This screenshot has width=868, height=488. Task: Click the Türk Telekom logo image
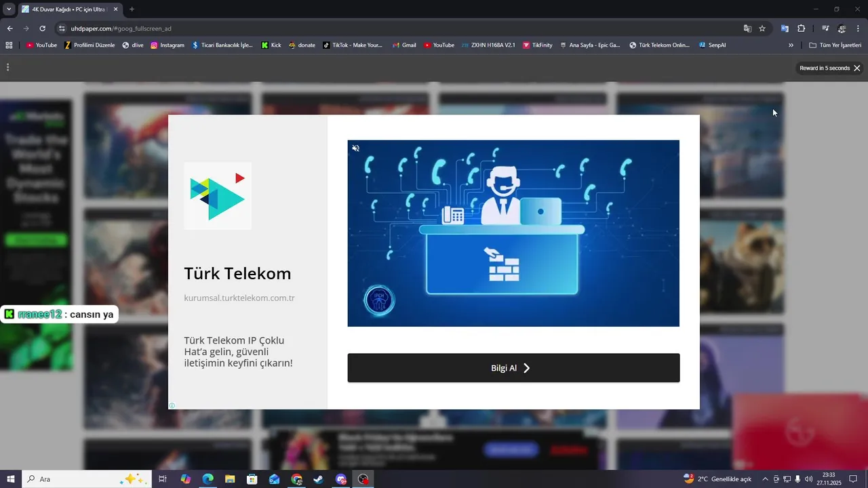pyautogui.click(x=218, y=196)
